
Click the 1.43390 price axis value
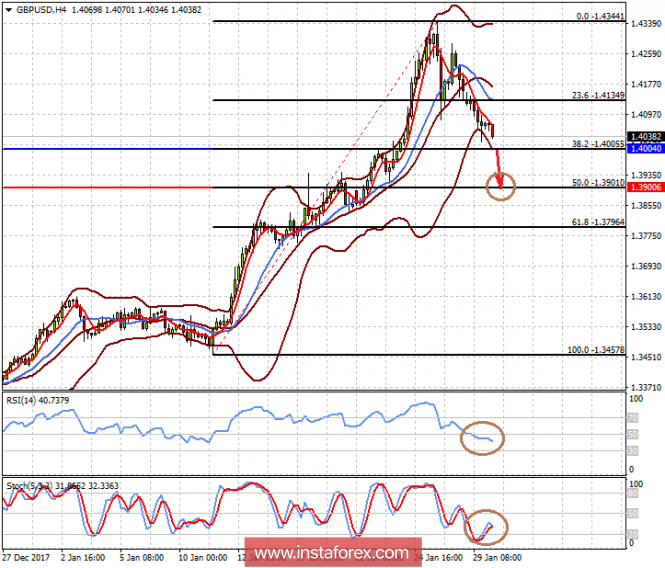646,24
